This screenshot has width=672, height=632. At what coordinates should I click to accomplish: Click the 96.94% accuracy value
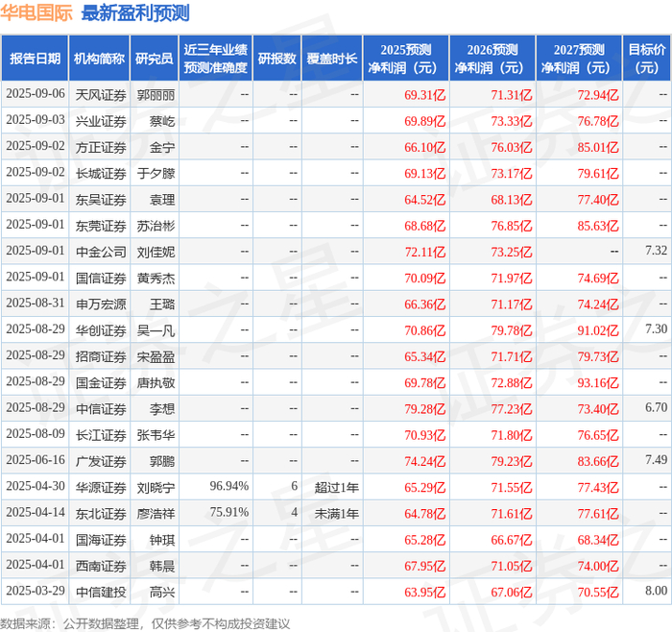click(x=229, y=486)
